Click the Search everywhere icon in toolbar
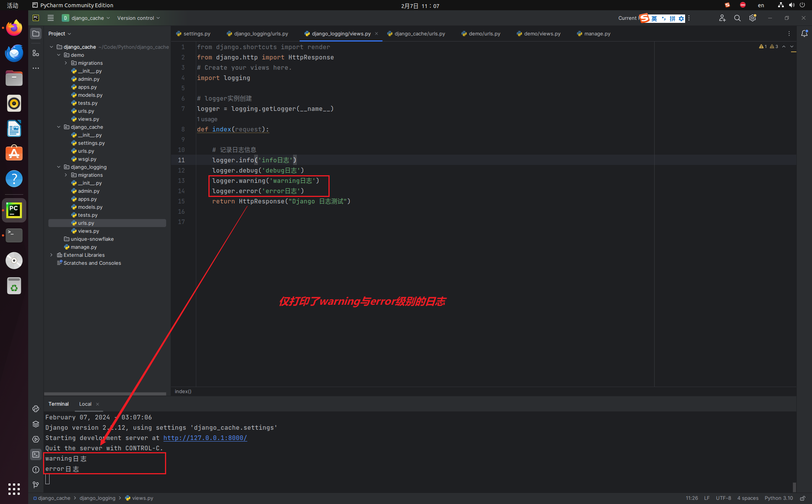Screen dimensions: 812x504 point(737,18)
